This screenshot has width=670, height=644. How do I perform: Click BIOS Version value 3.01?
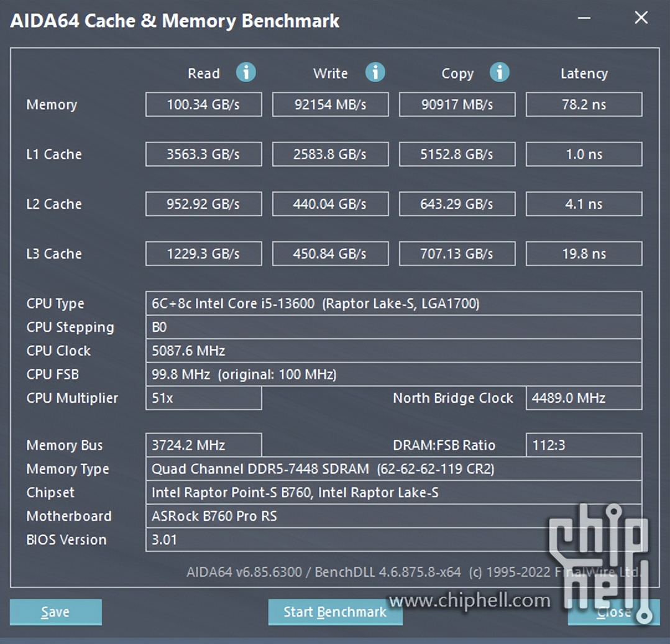(393, 540)
